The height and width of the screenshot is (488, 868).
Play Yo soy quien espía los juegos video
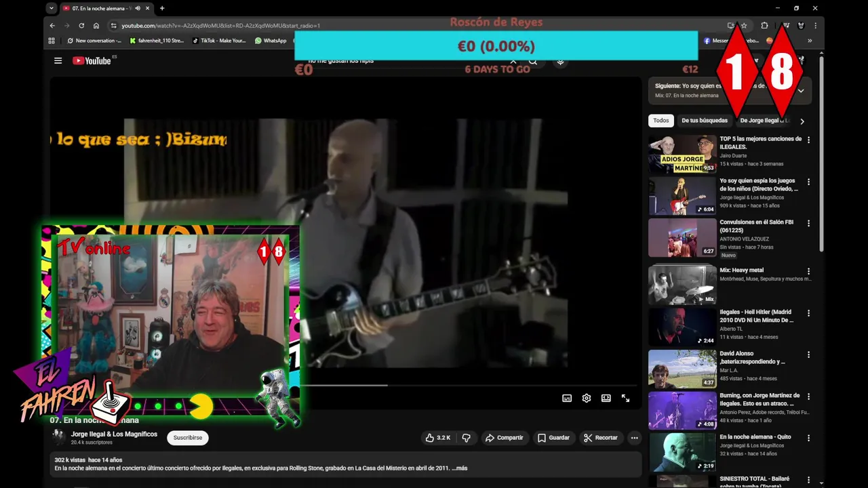click(682, 196)
